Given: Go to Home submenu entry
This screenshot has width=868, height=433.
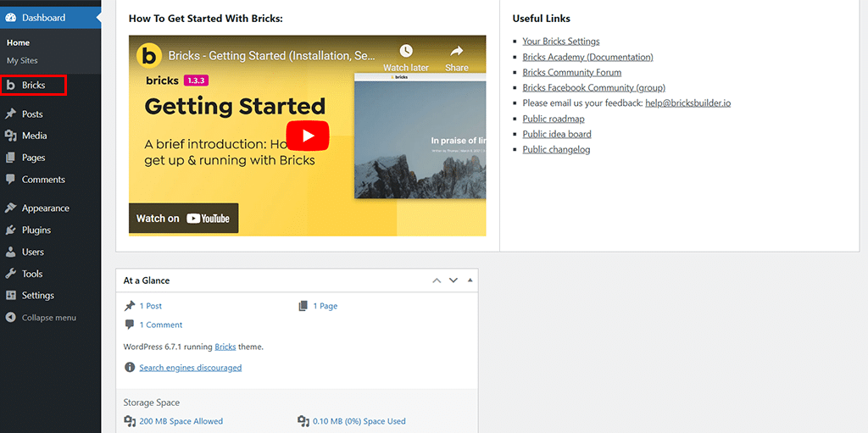Looking at the screenshot, I should coord(19,42).
